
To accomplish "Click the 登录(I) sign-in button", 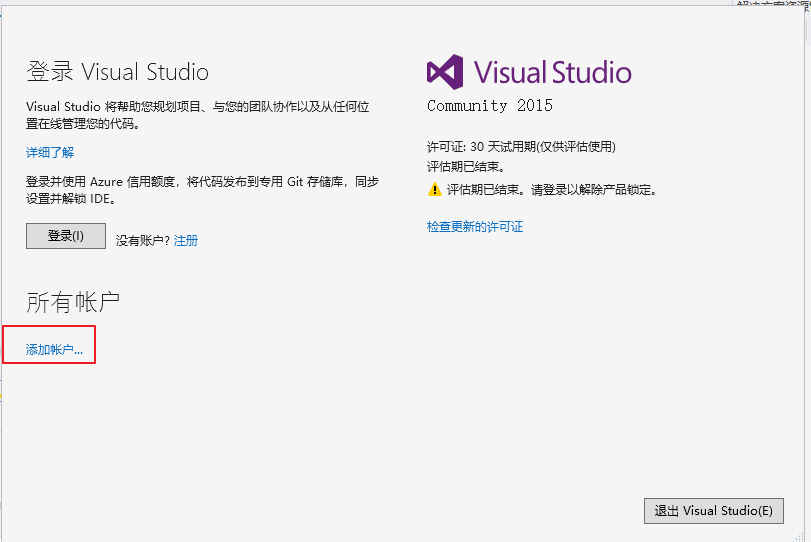I will pos(66,236).
